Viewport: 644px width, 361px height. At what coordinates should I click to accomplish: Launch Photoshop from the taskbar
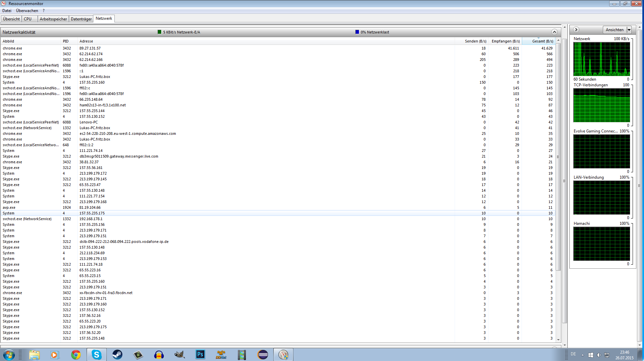point(200,355)
